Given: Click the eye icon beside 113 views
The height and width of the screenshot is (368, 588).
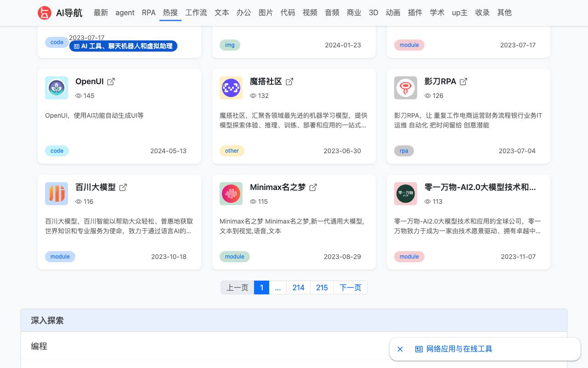Looking at the screenshot, I should pyautogui.click(x=428, y=201).
